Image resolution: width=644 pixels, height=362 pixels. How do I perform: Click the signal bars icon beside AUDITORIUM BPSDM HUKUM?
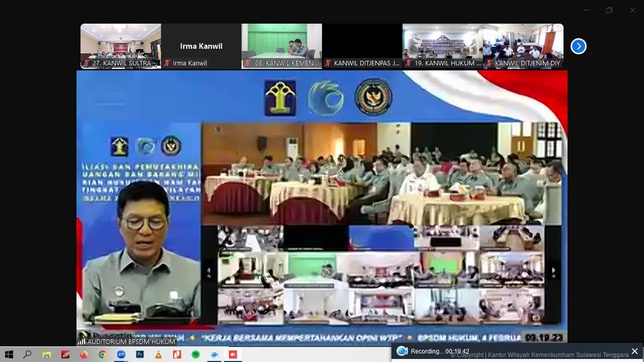click(x=82, y=341)
